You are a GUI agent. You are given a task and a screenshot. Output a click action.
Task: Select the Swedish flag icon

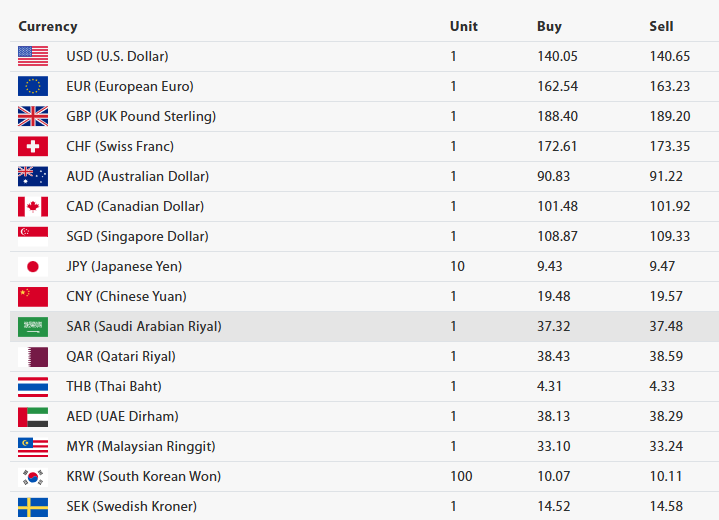pos(33,506)
